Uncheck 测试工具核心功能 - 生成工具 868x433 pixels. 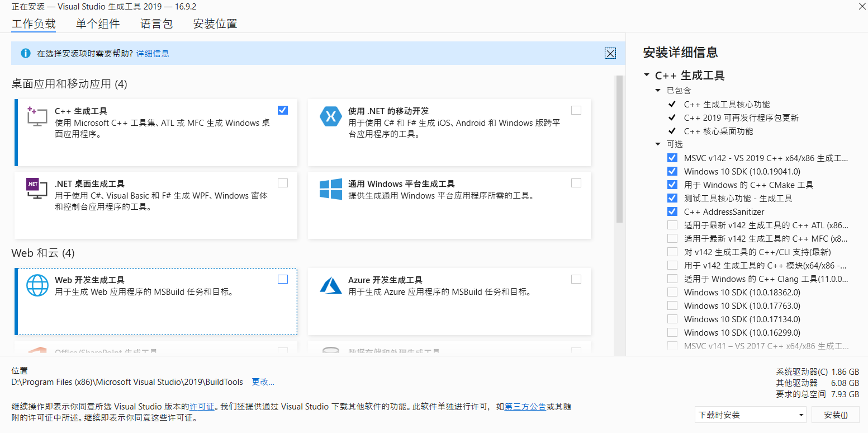(x=672, y=198)
